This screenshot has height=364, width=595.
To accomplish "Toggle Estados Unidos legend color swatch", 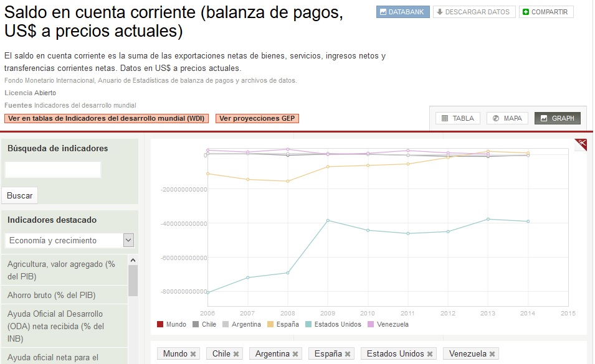I will click(x=309, y=324).
